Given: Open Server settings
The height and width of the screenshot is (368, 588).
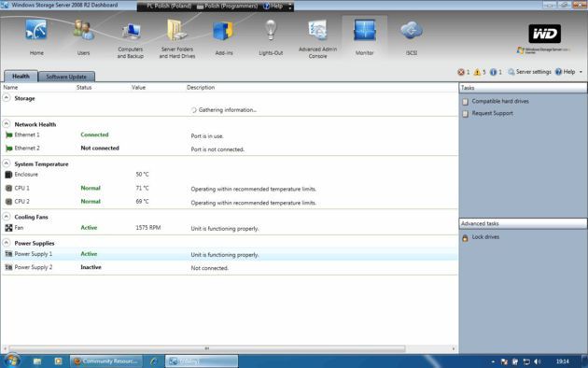Looking at the screenshot, I should 529,72.
